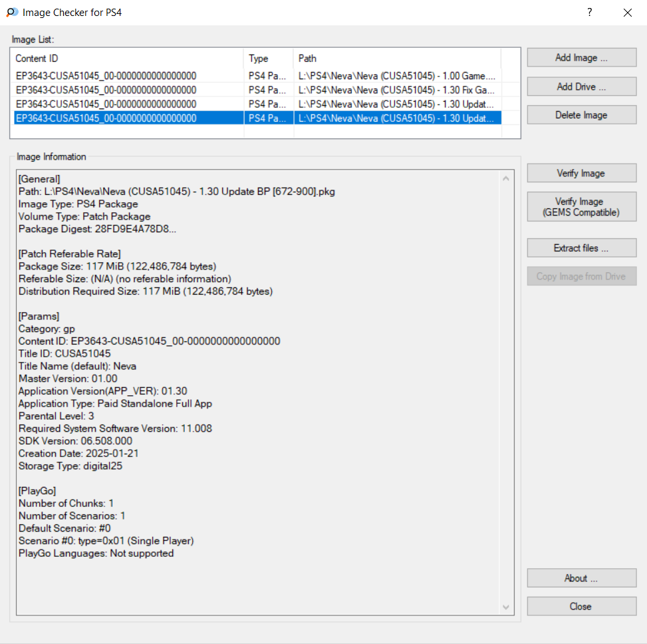Viewport: 647px width, 644px height.
Task: Click the Application Version(APP_VER): 01.30 line
Action: (103, 391)
